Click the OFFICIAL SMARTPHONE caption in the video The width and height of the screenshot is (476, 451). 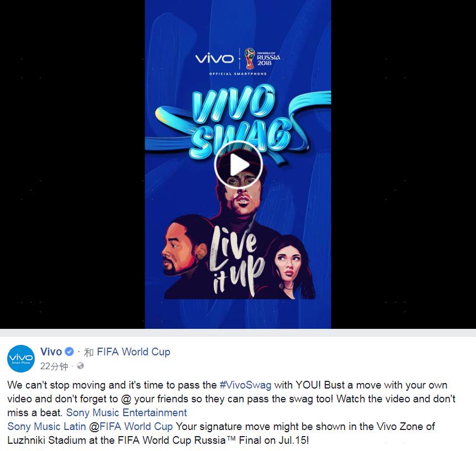coord(238,74)
